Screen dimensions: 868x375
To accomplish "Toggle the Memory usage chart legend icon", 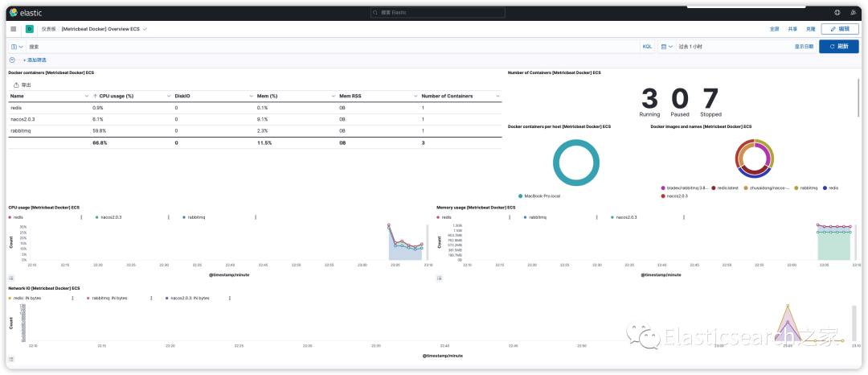I will pos(440,278).
